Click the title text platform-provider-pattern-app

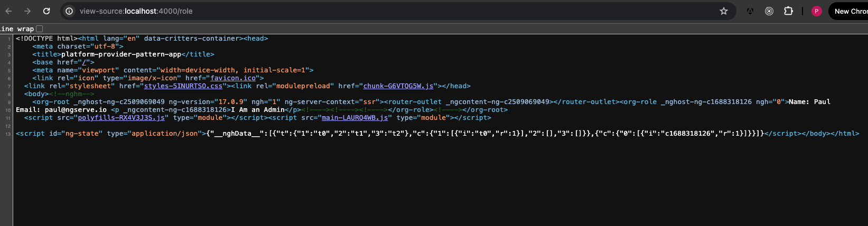coord(122,54)
